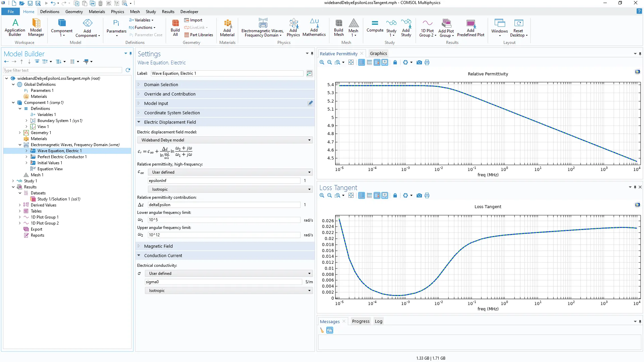
Task: Select Perfect Electric Conductor 1 node
Action: pos(62,157)
